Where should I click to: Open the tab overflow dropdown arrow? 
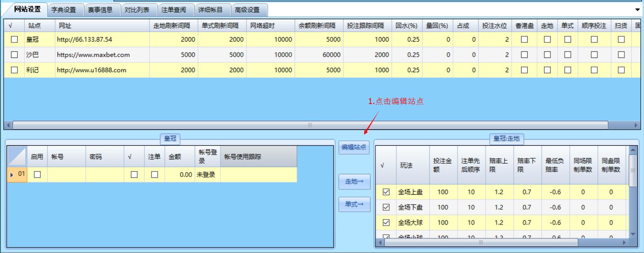[637, 9]
